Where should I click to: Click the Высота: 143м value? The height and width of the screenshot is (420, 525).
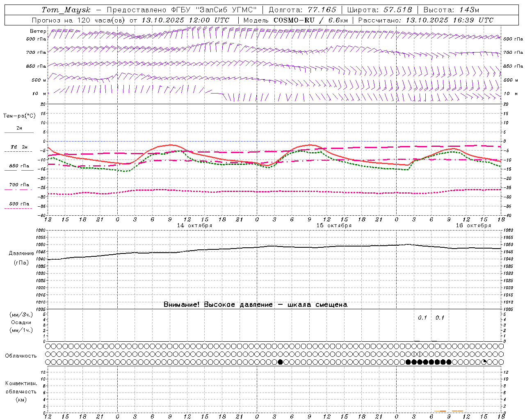451,10
